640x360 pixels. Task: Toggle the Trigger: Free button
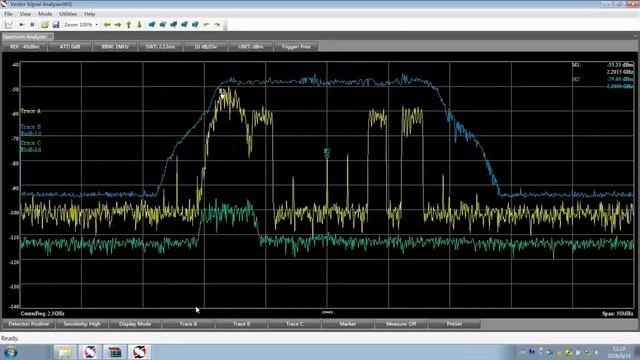296,47
